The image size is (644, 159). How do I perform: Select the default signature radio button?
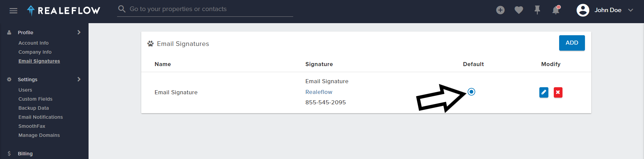(x=471, y=92)
